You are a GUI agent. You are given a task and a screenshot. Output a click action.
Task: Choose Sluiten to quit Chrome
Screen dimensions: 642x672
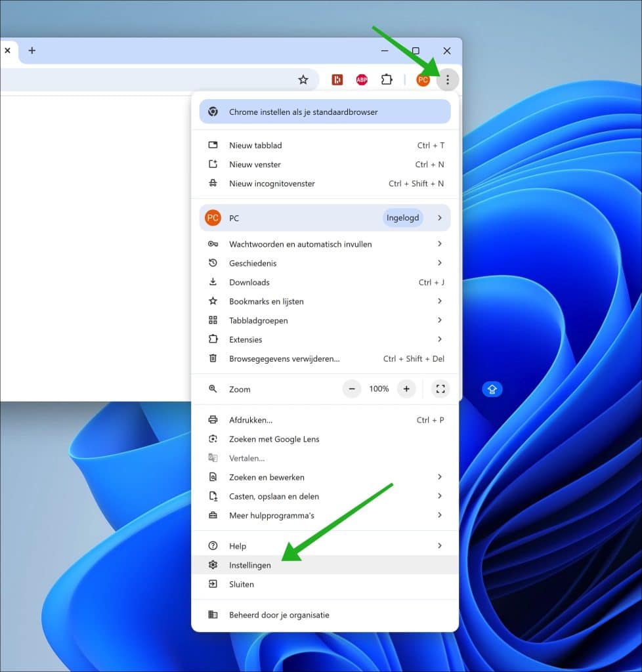click(x=325, y=584)
